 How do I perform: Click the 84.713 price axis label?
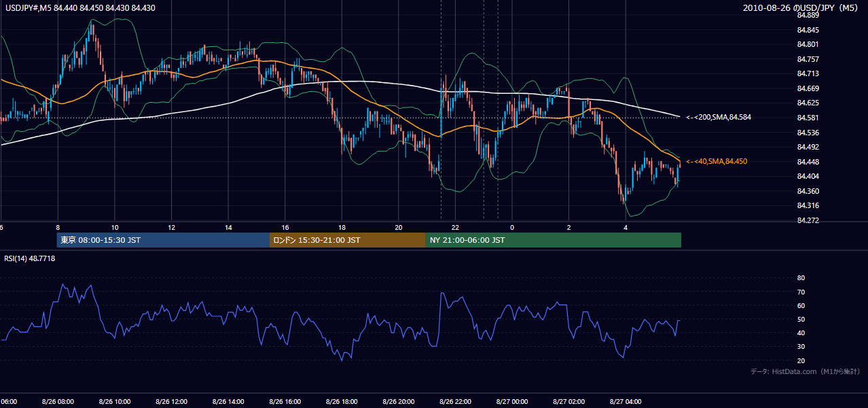pos(808,74)
